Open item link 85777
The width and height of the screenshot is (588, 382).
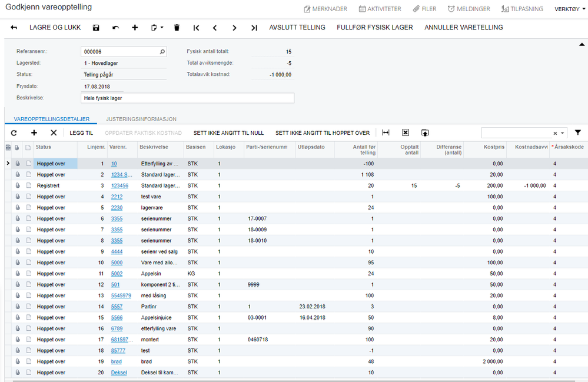118,351
